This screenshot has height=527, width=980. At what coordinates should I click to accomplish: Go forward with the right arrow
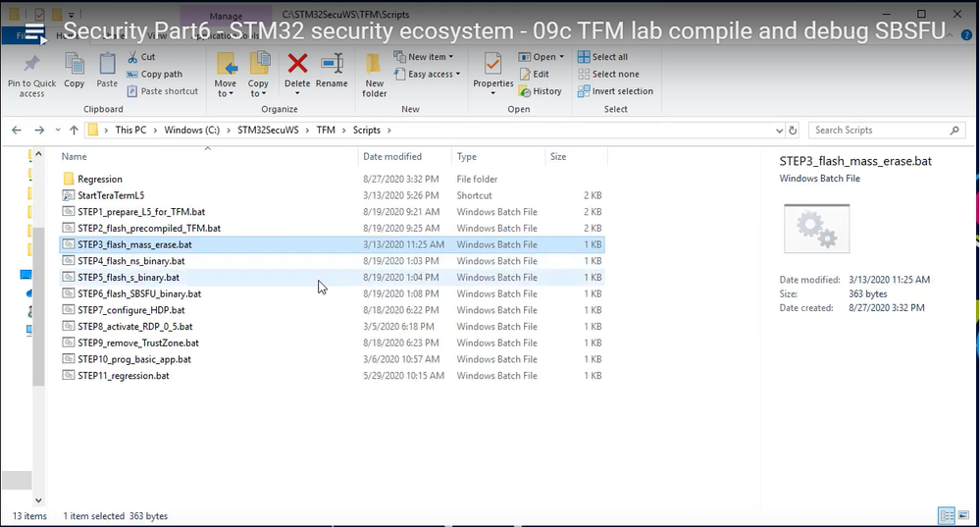[39, 130]
